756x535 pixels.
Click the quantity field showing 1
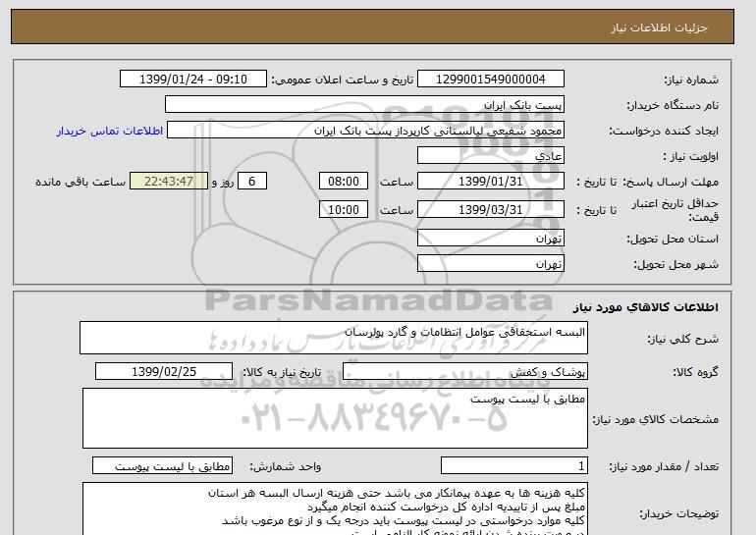click(513, 466)
